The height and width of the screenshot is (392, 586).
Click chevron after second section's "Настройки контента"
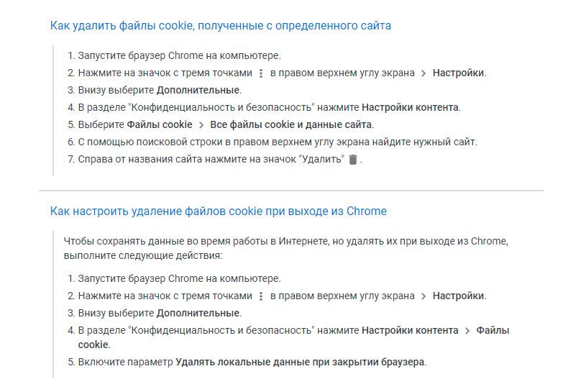pos(467,331)
